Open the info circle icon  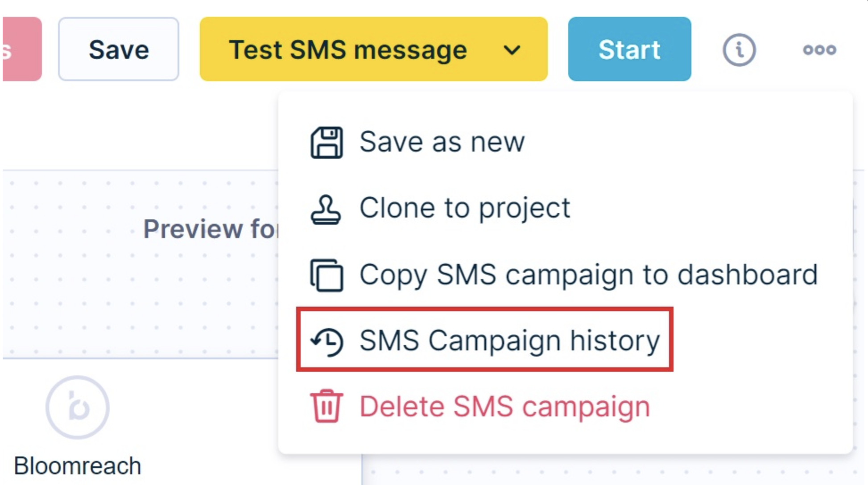pyautogui.click(x=739, y=49)
